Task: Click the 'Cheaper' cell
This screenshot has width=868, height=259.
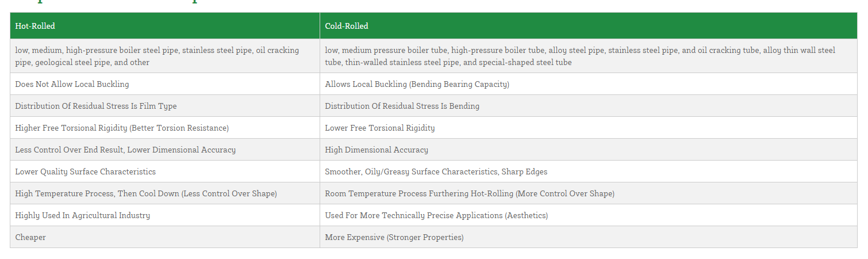Action: 30,237
